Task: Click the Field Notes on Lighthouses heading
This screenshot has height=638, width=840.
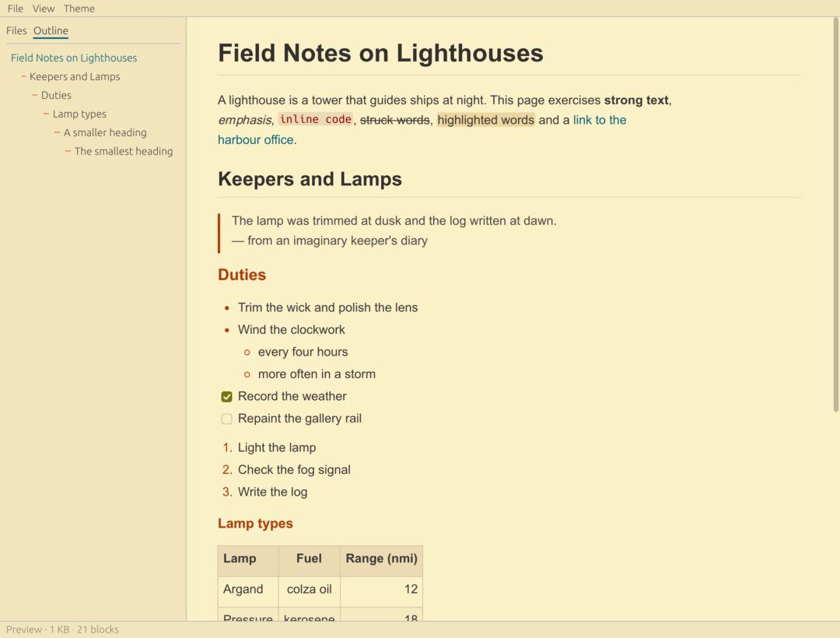Action: (380, 53)
